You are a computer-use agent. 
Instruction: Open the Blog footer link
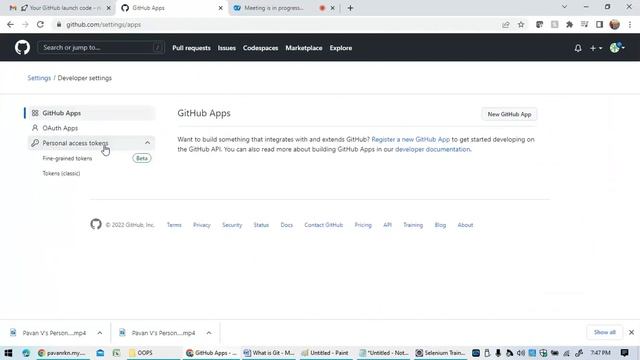click(x=440, y=225)
